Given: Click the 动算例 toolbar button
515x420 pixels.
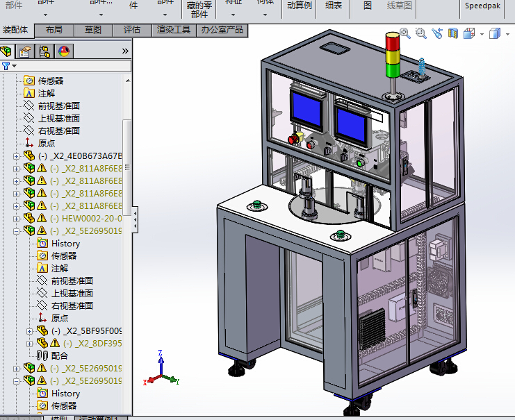Looking at the screenshot, I should pos(300,6).
